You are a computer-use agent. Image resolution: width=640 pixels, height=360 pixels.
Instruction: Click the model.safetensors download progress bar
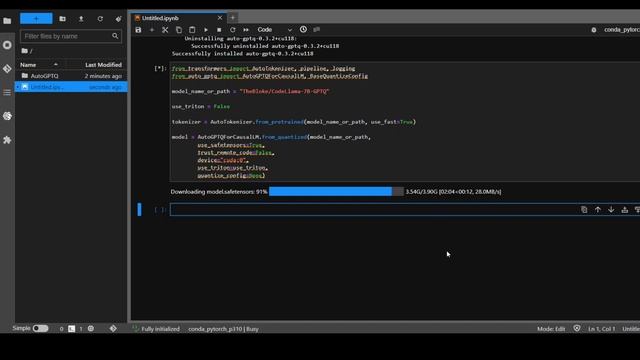pyautogui.click(x=336, y=191)
